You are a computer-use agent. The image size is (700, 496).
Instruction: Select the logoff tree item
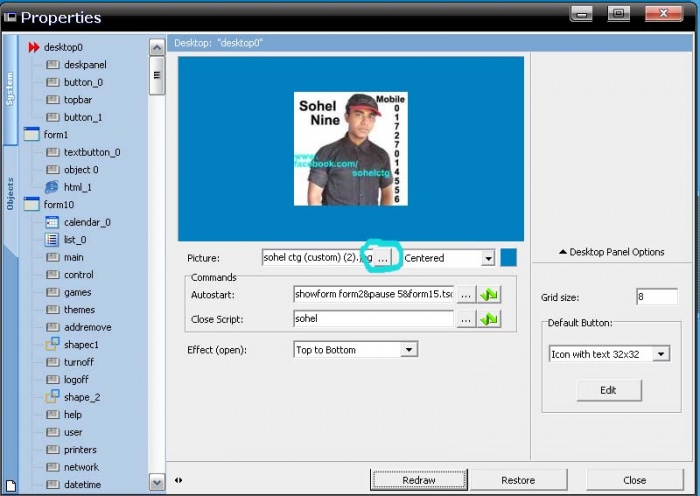76,379
